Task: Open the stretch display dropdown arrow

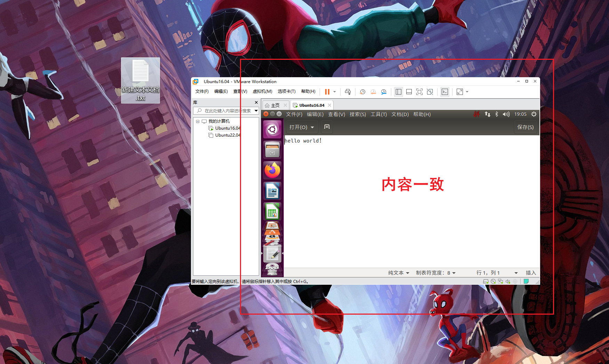Action: tap(467, 92)
